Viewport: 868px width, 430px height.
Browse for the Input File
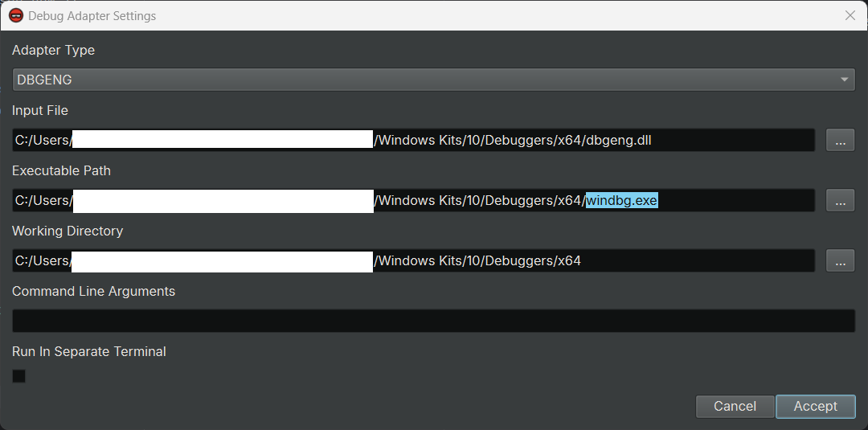tap(841, 140)
